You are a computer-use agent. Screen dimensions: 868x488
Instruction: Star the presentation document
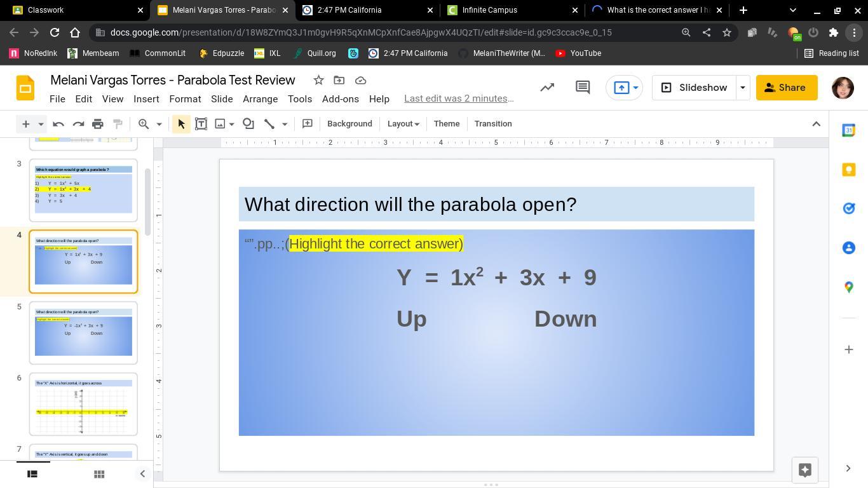319,80
